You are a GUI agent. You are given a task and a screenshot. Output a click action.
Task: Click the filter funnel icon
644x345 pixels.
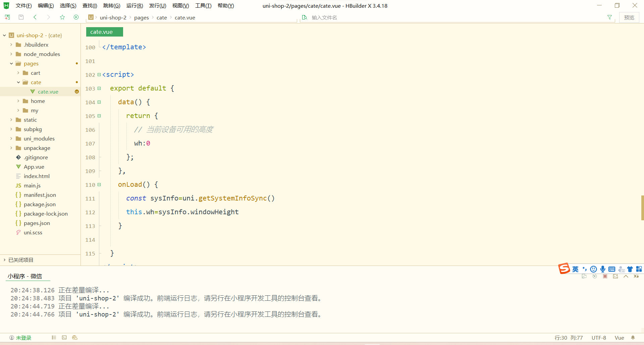point(609,17)
